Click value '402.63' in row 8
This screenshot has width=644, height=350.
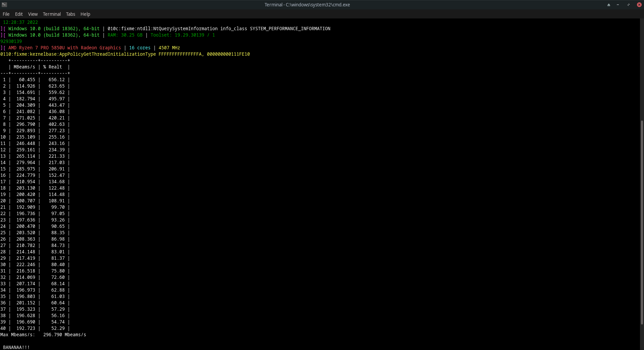pyautogui.click(x=57, y=124)
